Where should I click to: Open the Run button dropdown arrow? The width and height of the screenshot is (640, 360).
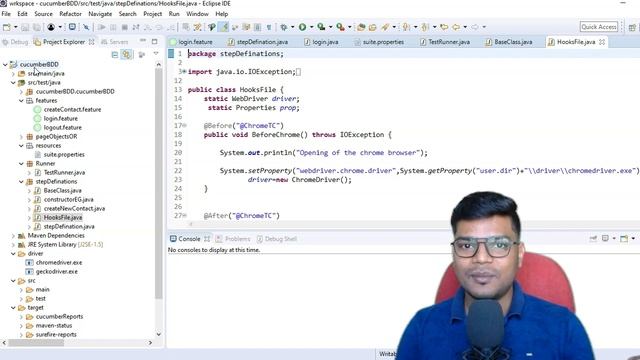point(311,27)
